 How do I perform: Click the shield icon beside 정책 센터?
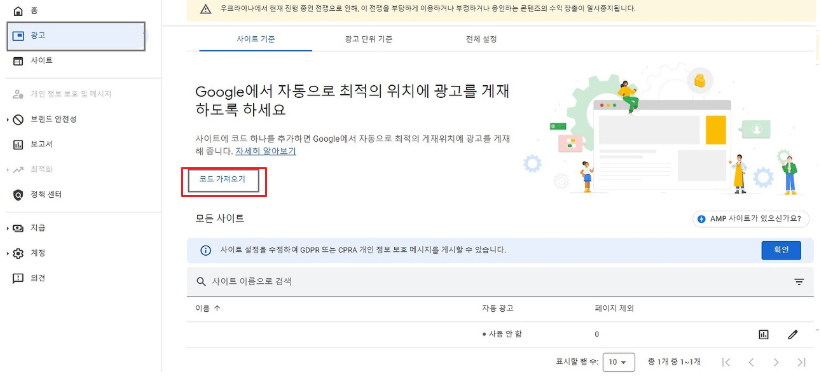point(18,195)
